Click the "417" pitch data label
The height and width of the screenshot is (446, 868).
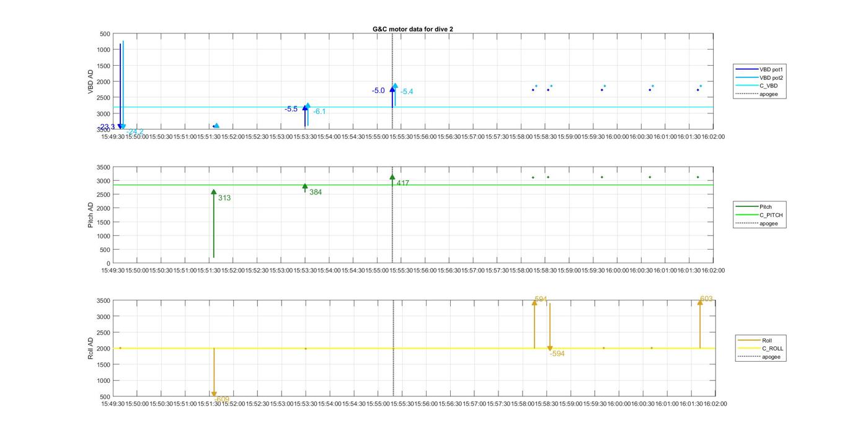[x=403, y=183]
